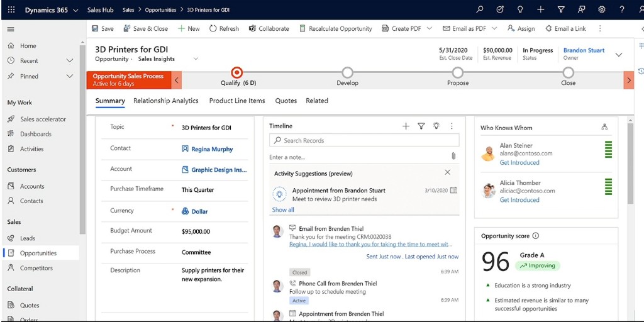This screenshot has width=644, height=322.
Task: Open toolbar overflow more commands dots
Action: [x=600, y=28]
